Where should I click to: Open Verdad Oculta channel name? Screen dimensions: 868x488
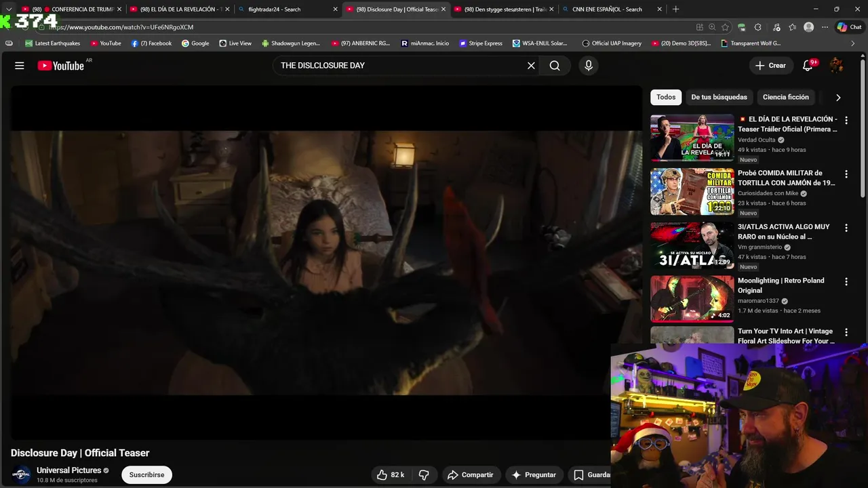click(x=756, y=140)
